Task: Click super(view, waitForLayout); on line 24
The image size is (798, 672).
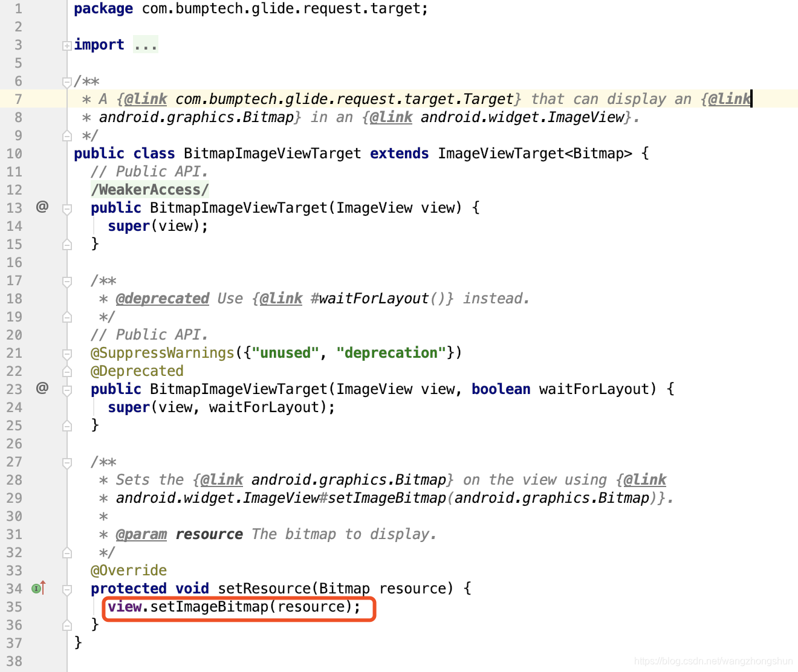Action: coord(221,407)
